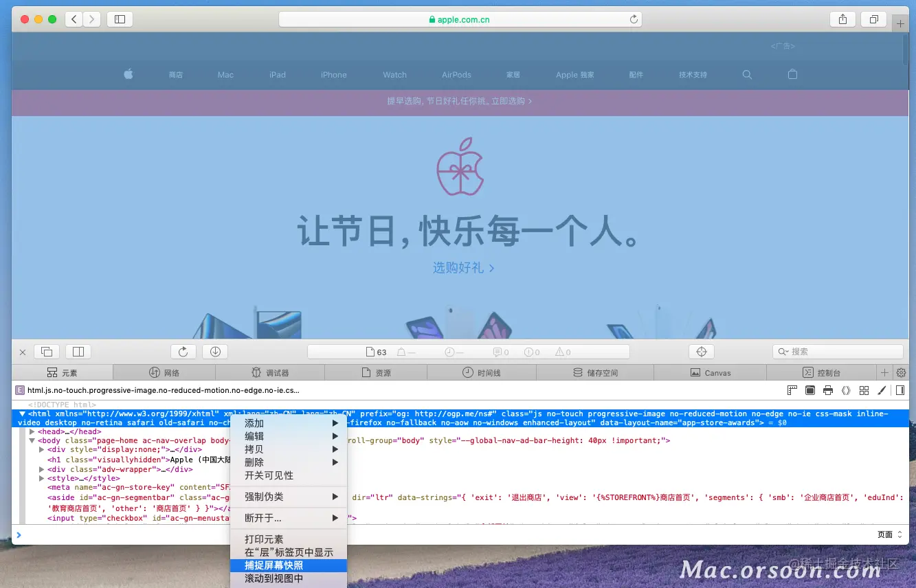Open 编辑 submenu in context menu
This screenshot has width=916, height=588.
289,436
